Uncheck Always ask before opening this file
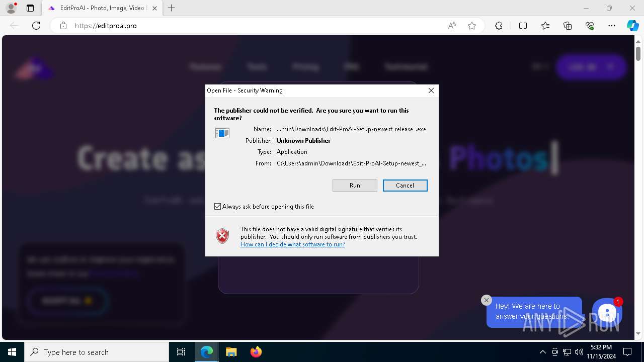This screenshot has height=362, width=644. click(x=217, y=207)
